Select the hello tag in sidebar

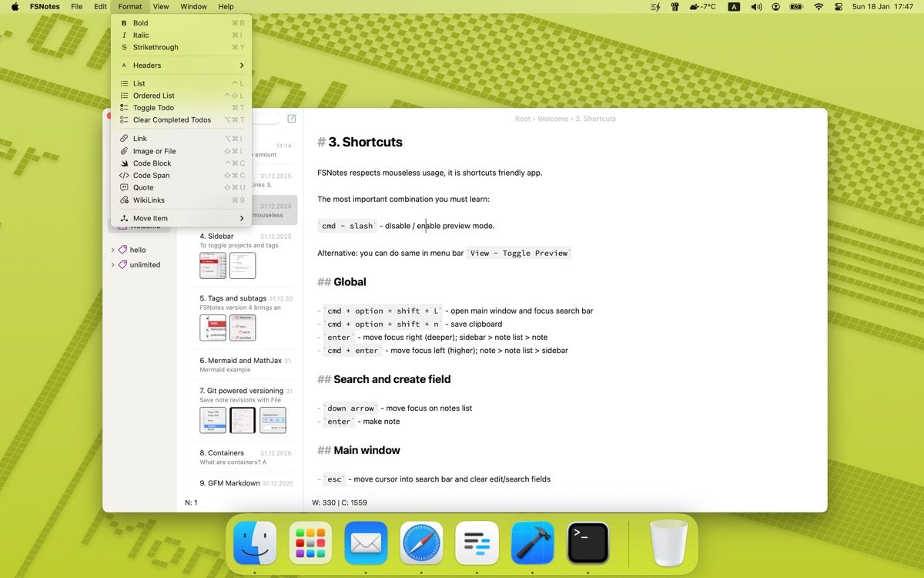138,250
